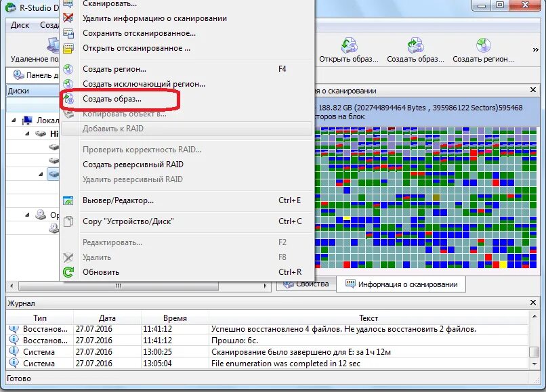Open the Открыть отсканированное … menu entry
The height and width of the screenshot is (392, 546).
tap(136, 48)
